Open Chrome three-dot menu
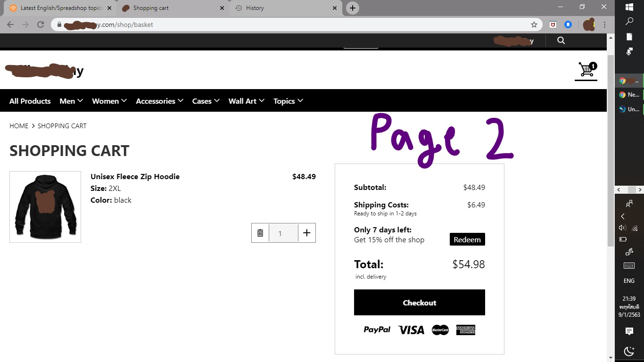 point(604,25)
